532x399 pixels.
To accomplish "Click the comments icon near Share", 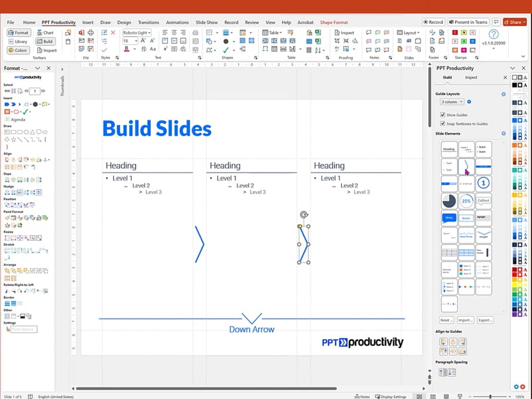I will [496, 22].
